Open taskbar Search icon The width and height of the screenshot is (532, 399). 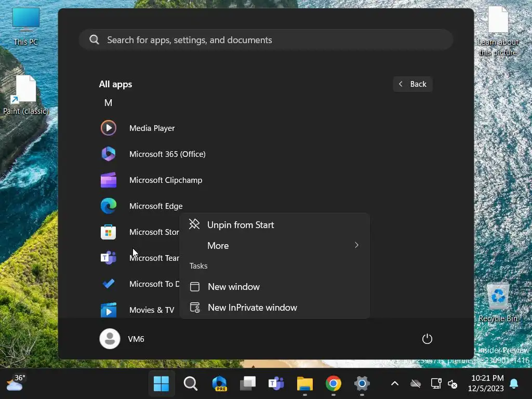(190, 383)
